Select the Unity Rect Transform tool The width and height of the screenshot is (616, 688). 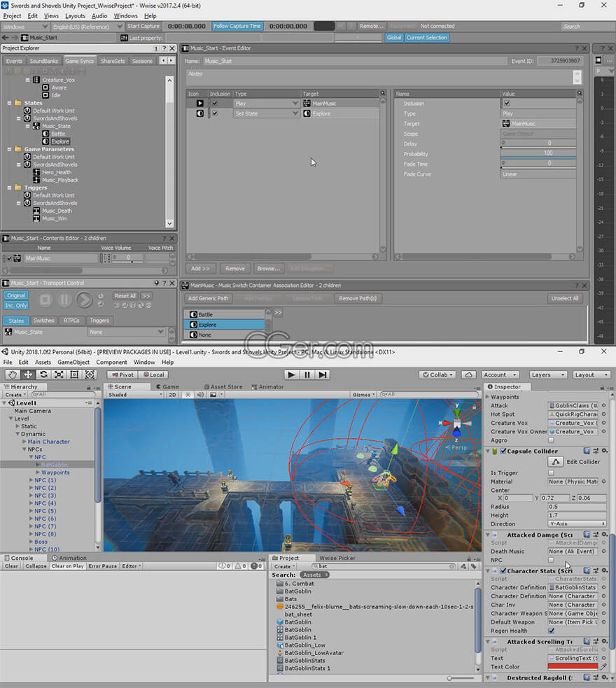(74, 374)
